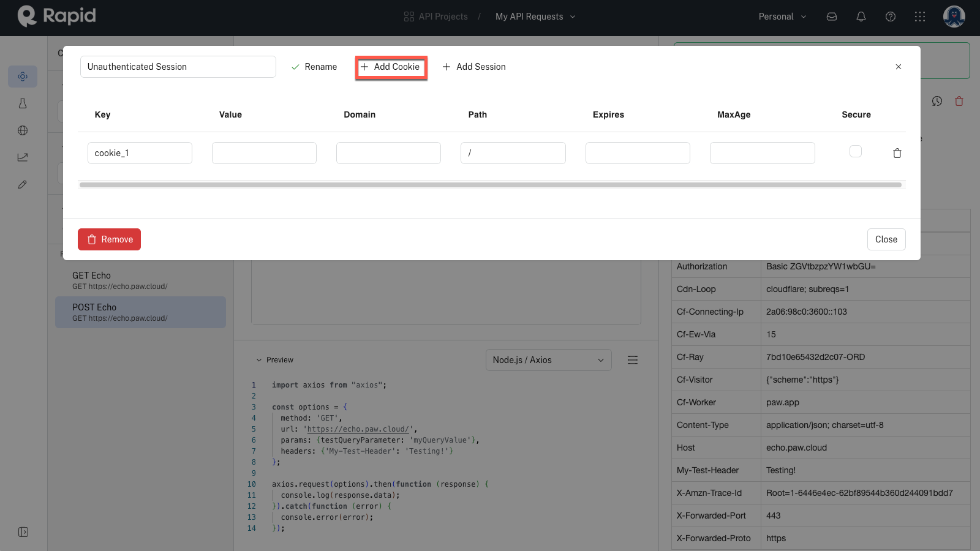
Task: Click the cookie Value input field
Action: (x=264, y=153)
